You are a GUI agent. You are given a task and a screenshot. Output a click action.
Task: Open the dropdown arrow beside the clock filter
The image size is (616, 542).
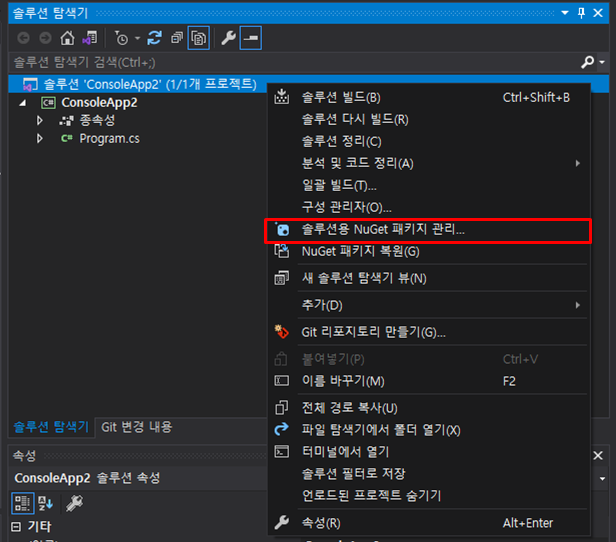click(137, 38)
